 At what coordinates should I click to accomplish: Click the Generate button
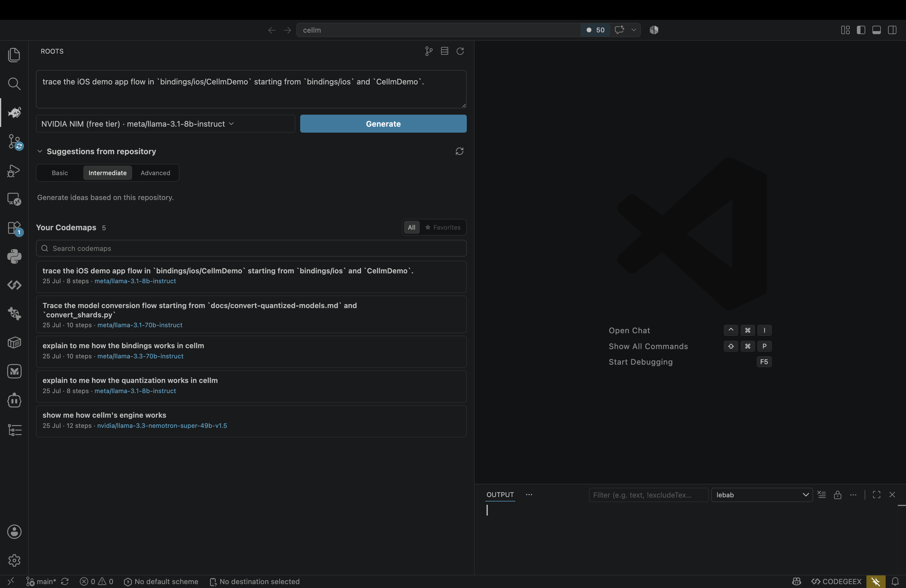(x=383, y=124)
